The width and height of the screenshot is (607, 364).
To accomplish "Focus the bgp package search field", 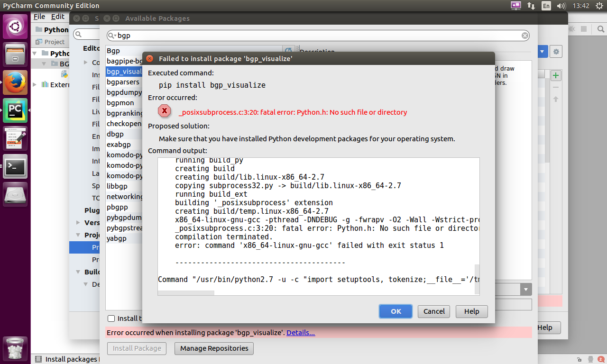I will pos(318,36).
